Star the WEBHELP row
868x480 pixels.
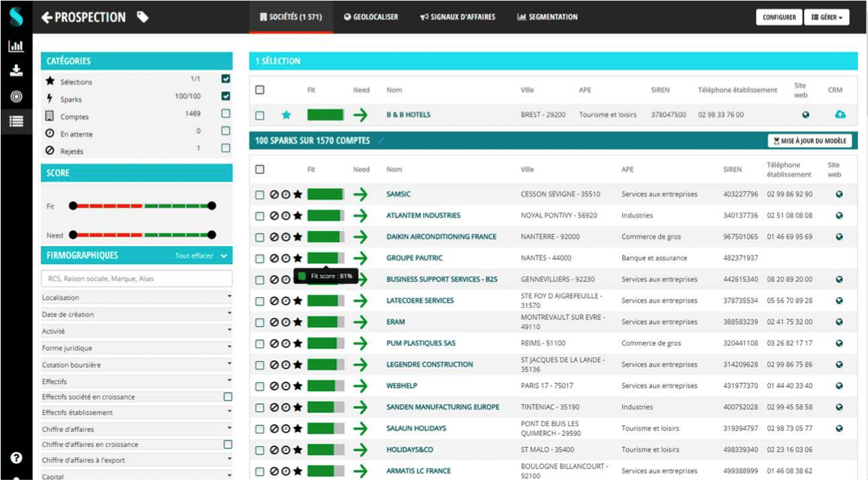pos(297,386)
